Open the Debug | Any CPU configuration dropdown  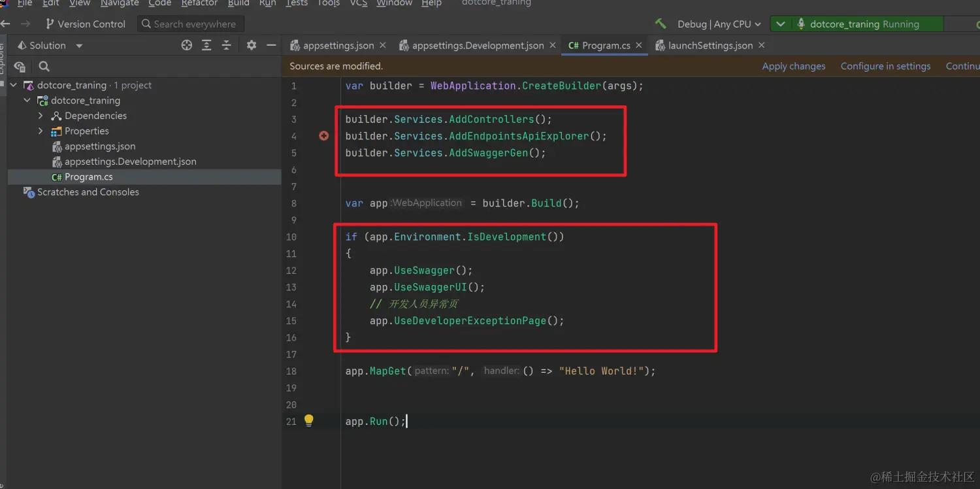pos(719,24)
